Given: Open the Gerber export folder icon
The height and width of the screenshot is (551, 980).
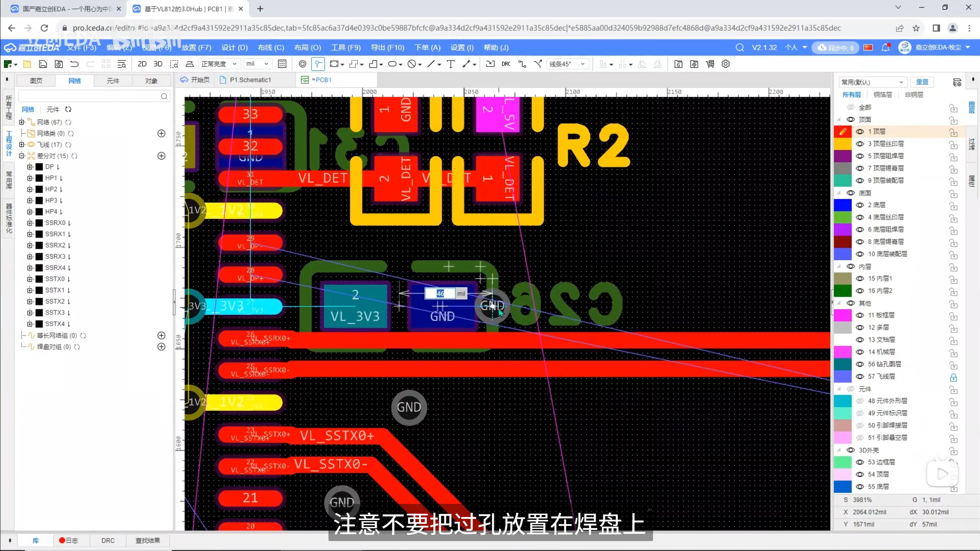Looking at the screenshot, I should [678, 64].
